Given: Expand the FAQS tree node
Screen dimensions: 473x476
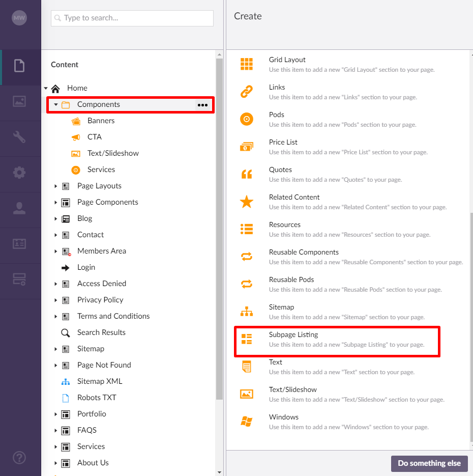Looking at the screenshot, I should point(56,431).
